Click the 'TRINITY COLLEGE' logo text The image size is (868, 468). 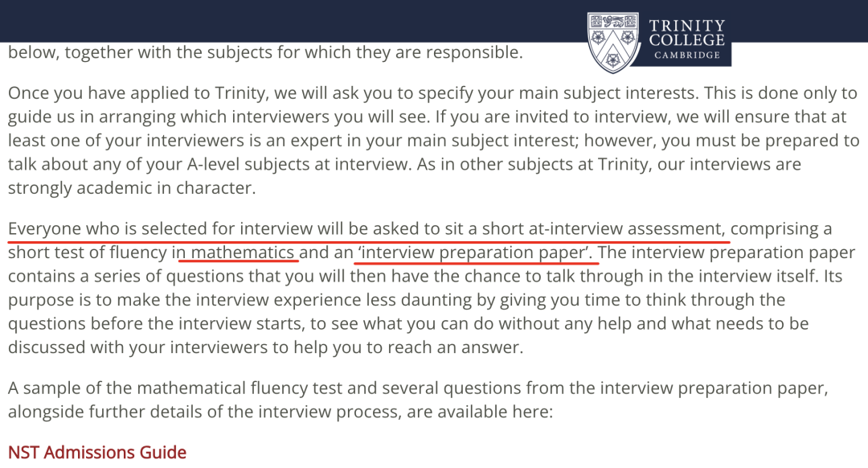(x=687, y=33)
